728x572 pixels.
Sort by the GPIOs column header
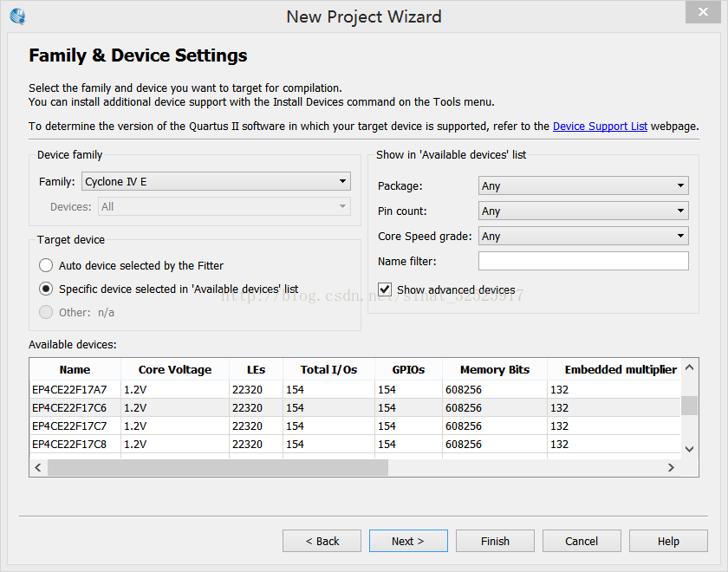point(408,369)
